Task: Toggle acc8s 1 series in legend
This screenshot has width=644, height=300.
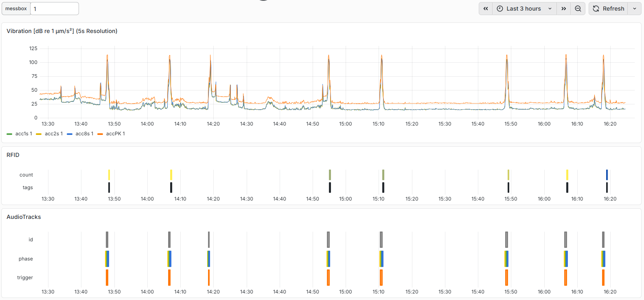Action: [80, 134]
